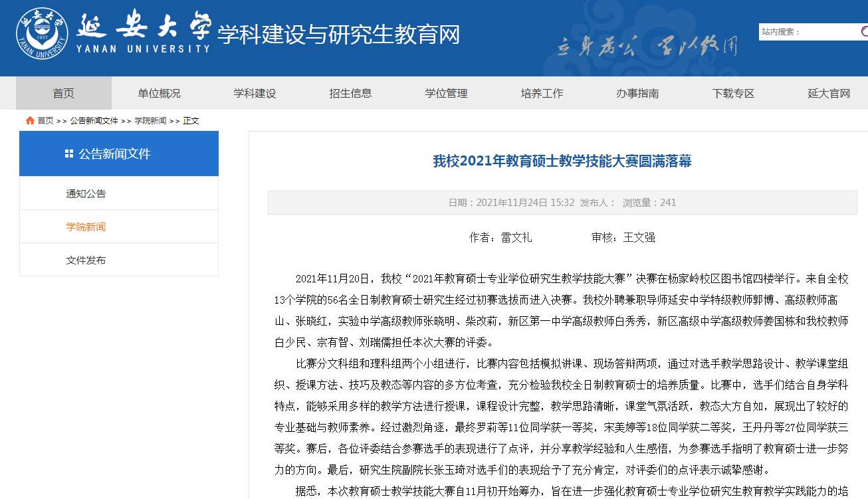Open the 培养工作 menu item
Viewport: 868px width, 499px height.
pyautogui.click(x=542, y=93)
